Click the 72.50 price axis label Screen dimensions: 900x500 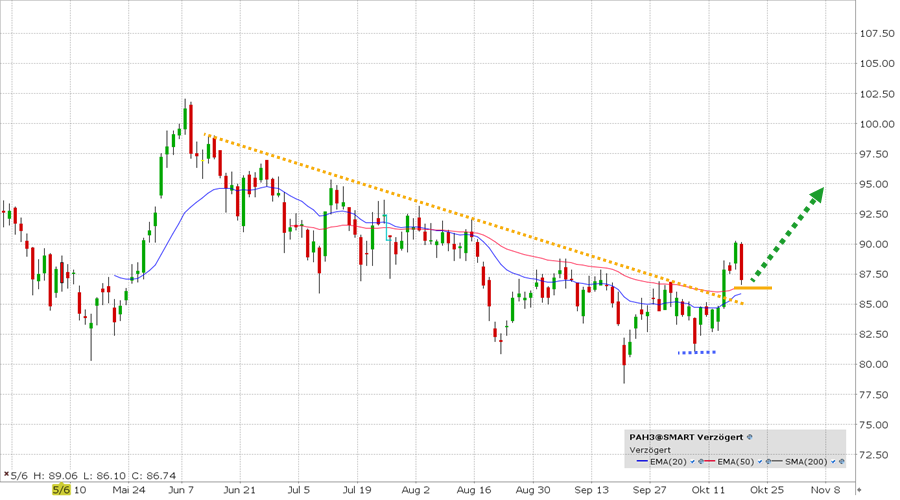876,455
